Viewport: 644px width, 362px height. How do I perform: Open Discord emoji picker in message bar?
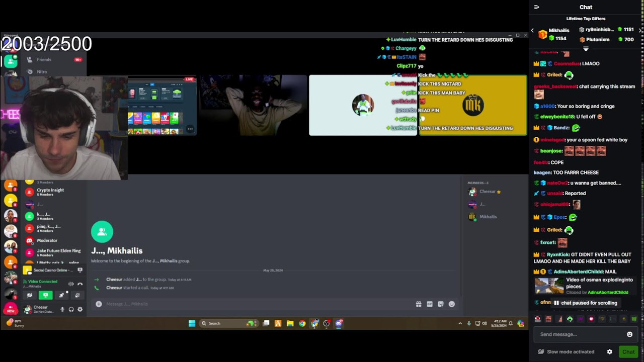pos(451,304)
